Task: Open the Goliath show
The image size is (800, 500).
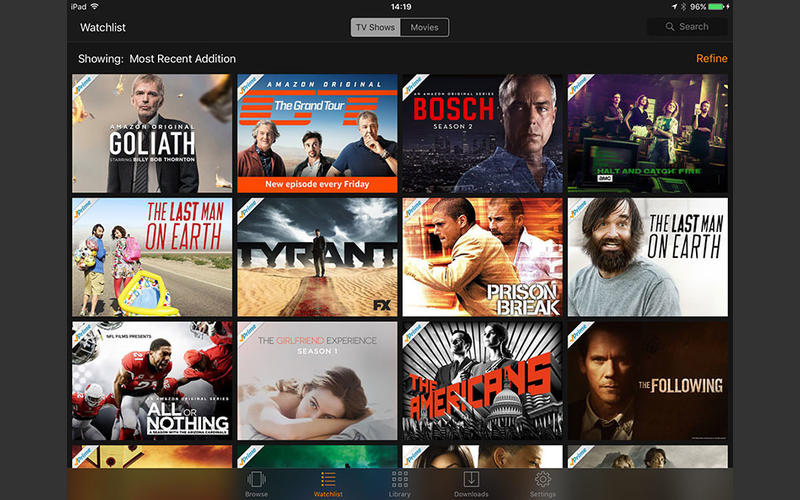Action: point(152,134)
